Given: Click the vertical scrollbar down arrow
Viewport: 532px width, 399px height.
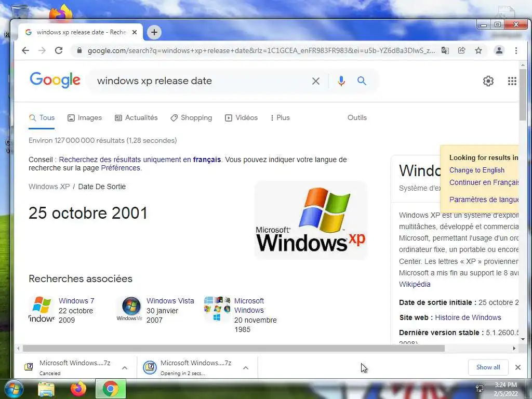Looking at the screenshot, I should (523, 339).
